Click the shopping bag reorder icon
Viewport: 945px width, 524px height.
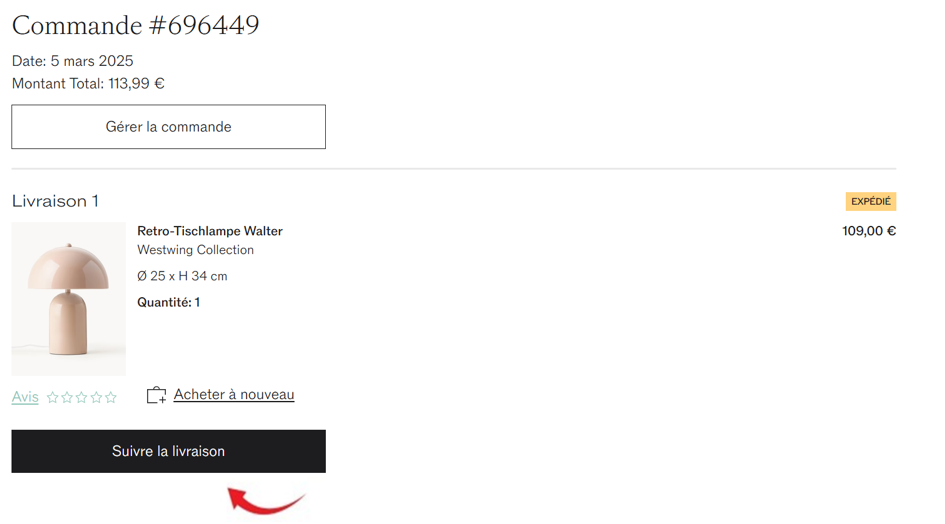point(156,395)
